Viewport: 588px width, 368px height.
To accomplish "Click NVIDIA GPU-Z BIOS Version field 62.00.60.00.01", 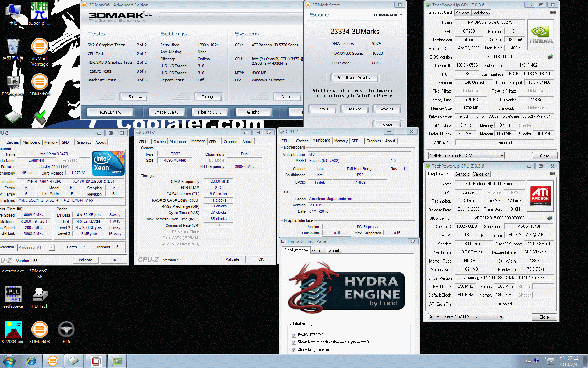I will tap(499, 57).
